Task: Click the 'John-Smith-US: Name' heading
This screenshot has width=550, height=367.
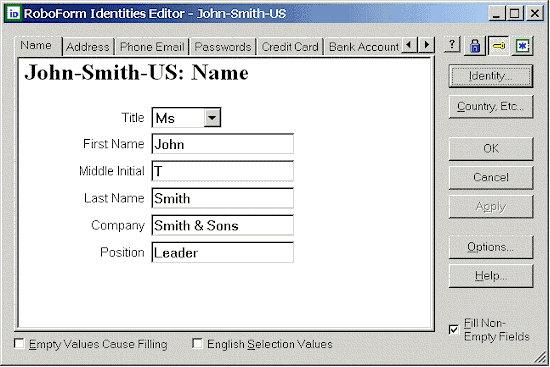Action: [x=136, y=73]
